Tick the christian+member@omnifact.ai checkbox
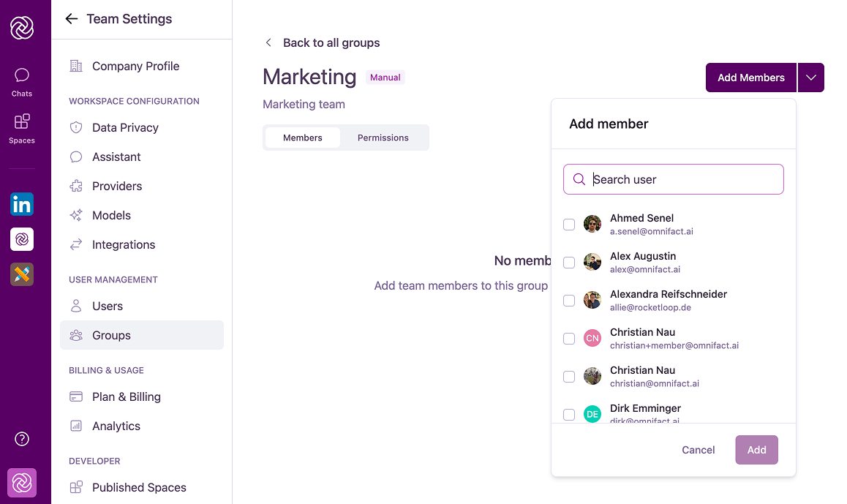 coord(569,339)
